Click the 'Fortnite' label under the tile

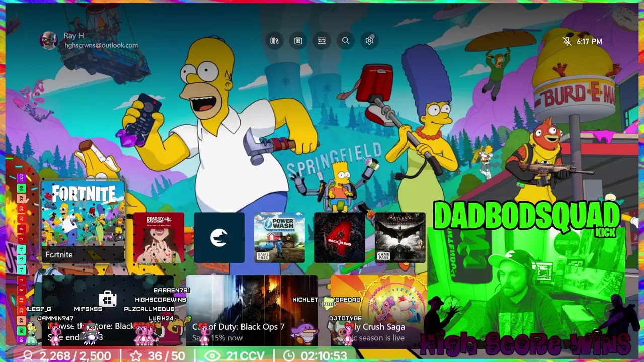pos(59,255)
